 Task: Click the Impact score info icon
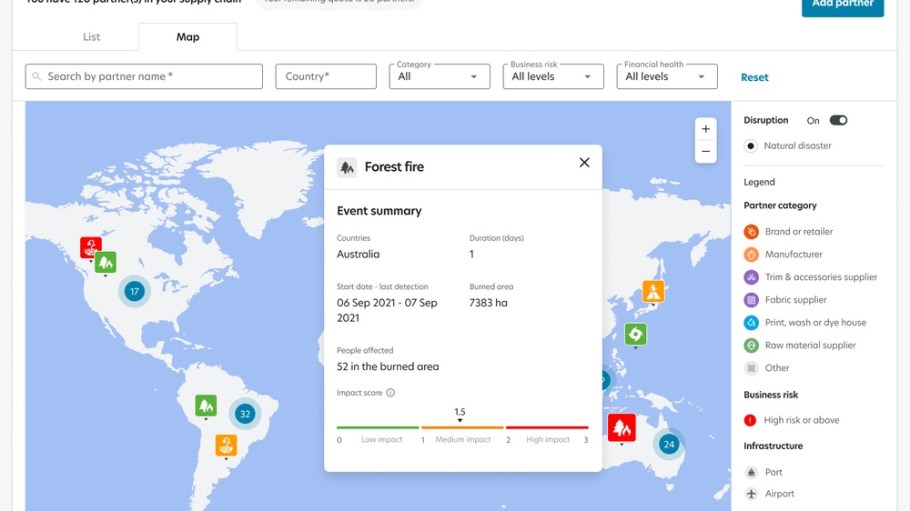(x=391, y=393)
